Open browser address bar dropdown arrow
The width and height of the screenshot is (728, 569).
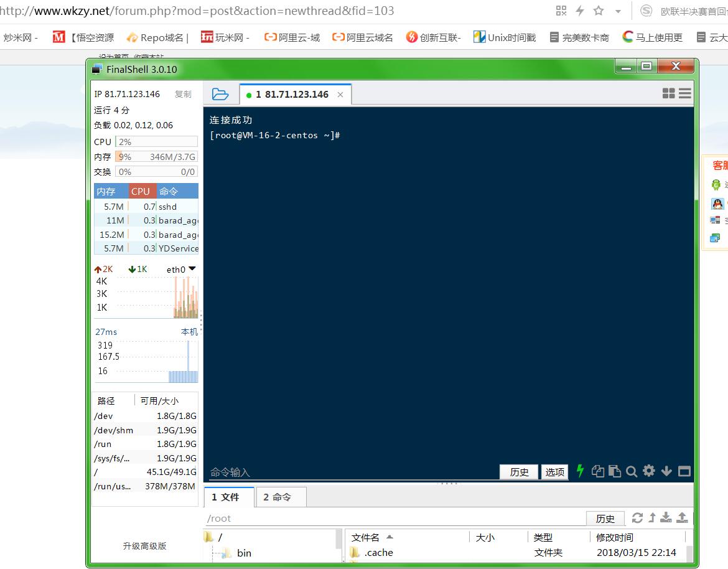[618, 11]
